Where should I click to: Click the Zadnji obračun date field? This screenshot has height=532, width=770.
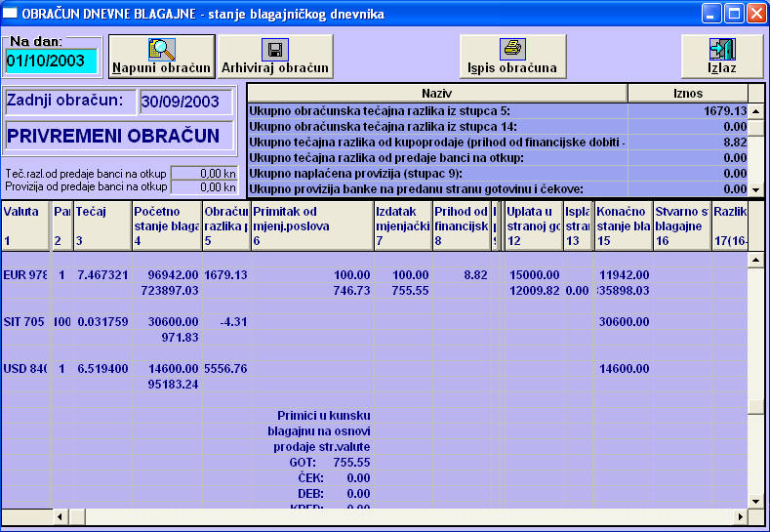click(x=184, y=101)
